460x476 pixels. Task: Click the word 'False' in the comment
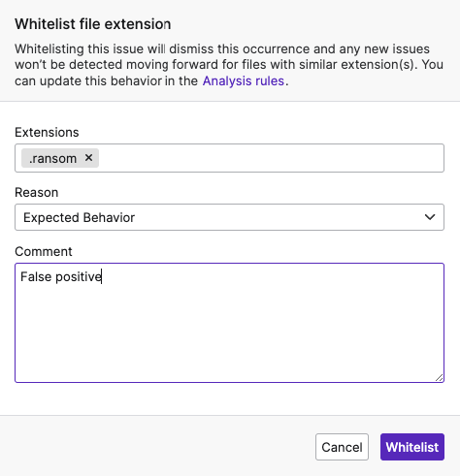tap(36, 276)
